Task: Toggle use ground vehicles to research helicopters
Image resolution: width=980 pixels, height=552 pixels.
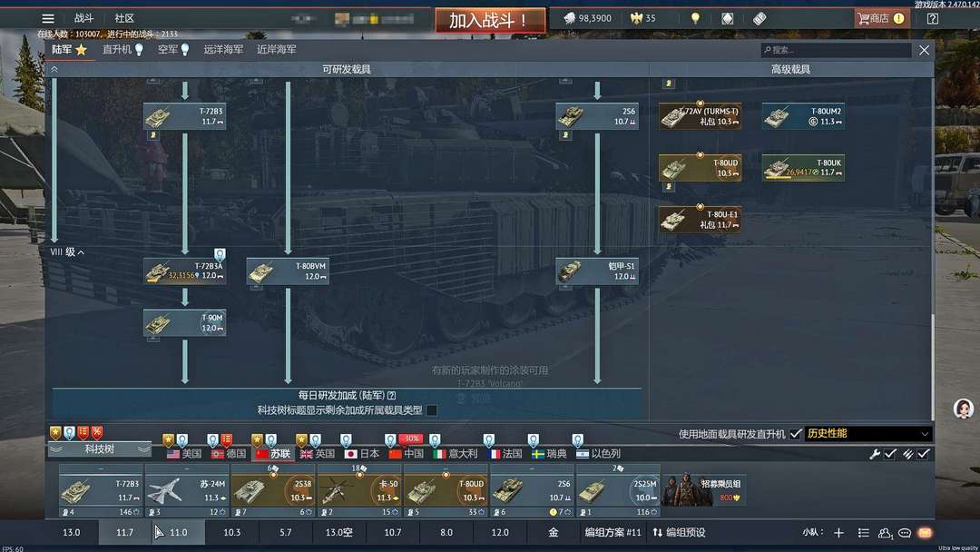Action: click(x=795, y=434)
